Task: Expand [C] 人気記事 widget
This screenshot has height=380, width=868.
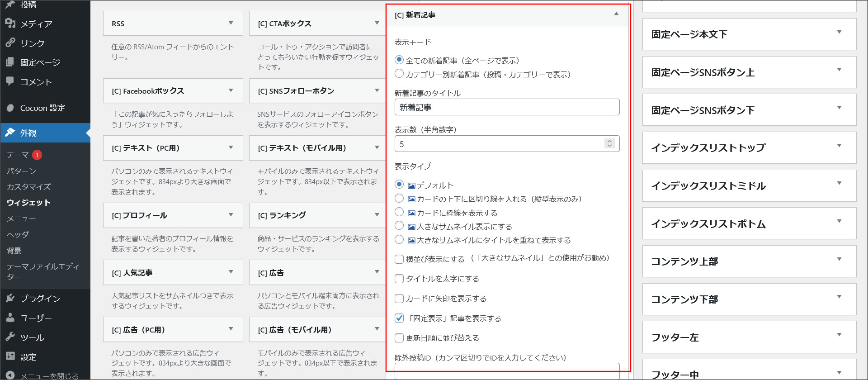Action: coord(231,272)
